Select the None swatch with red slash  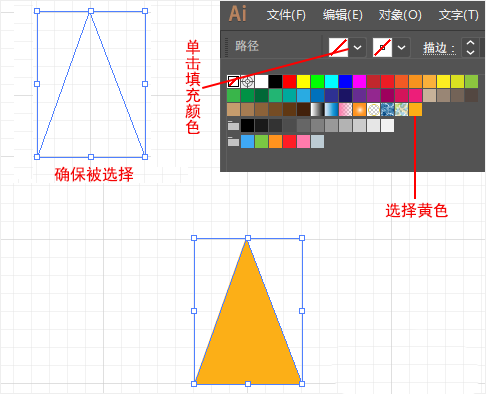coord(233,81)
